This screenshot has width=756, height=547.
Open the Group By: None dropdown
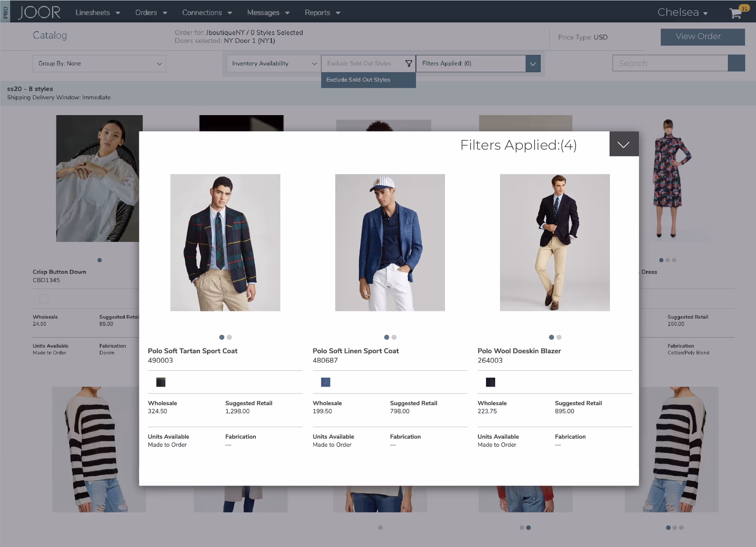[99, 64]
